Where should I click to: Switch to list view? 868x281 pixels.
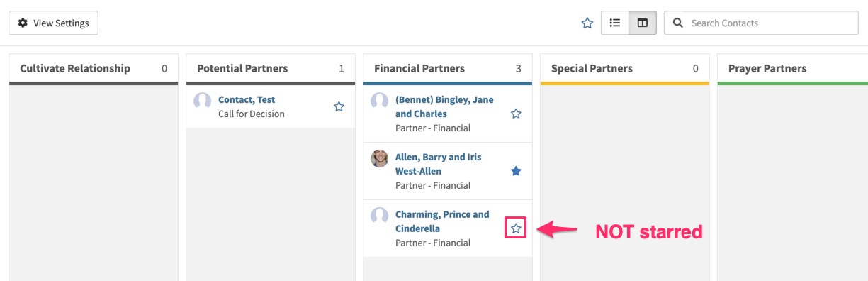point(615,23)
